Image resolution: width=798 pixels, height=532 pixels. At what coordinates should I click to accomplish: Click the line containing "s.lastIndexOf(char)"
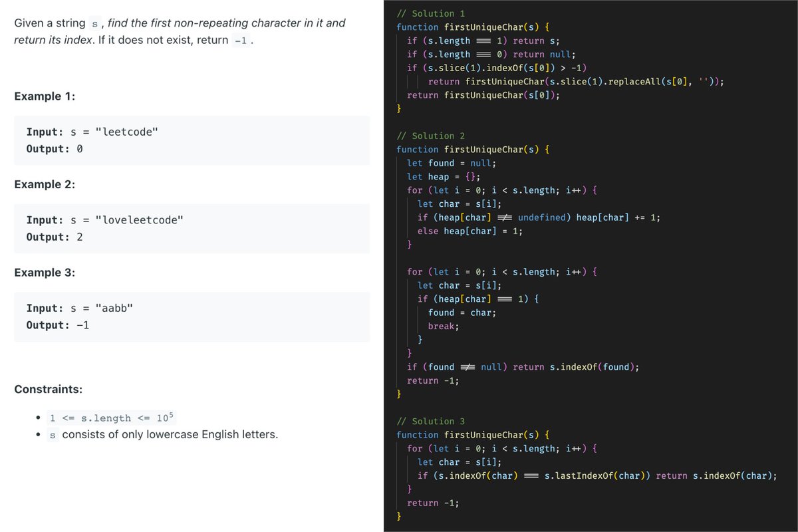point(597,475)
